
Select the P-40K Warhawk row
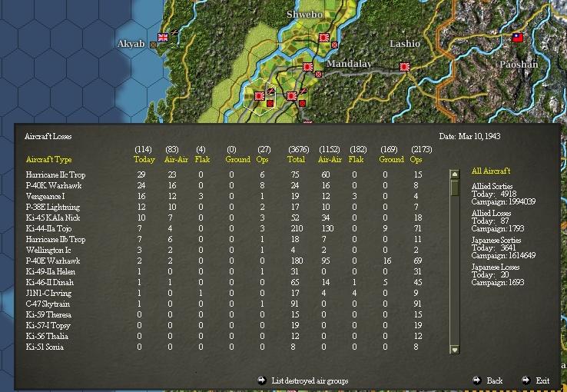[x=224, y=185]
